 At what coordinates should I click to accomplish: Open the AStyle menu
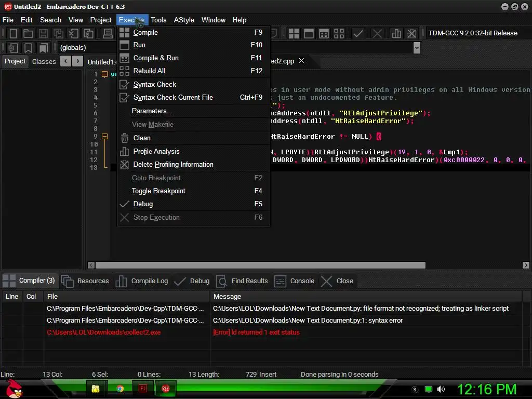click(x=184, y=20)
